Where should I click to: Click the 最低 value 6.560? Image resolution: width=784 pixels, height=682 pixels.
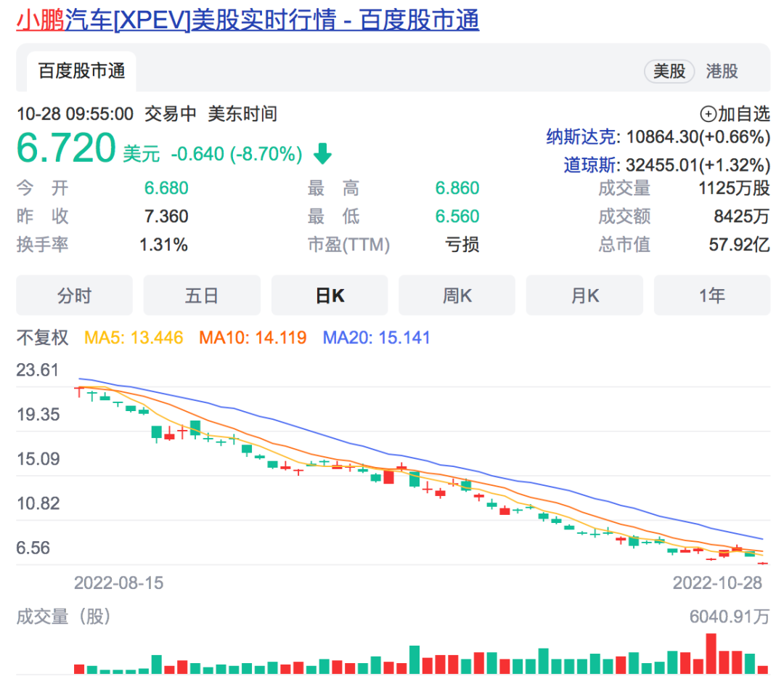coord(457,216)
